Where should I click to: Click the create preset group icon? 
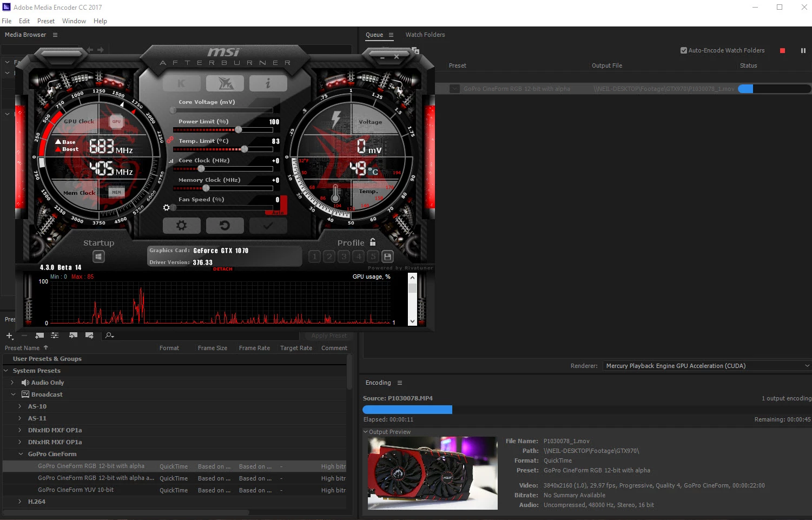click(x=39, y=335)
